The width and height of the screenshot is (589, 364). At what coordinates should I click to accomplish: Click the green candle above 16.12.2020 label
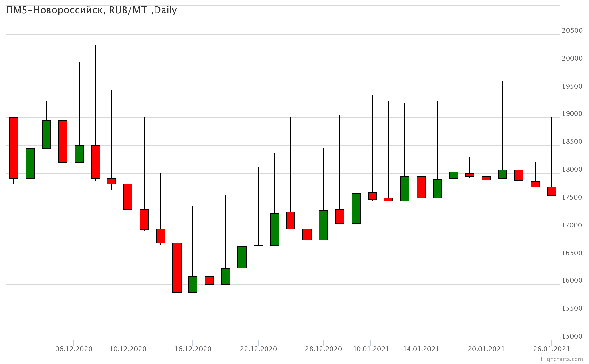point(193,284)
